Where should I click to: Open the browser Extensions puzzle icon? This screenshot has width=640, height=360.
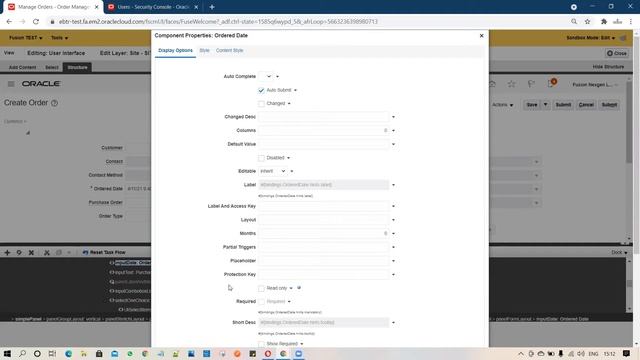[x=604, y=22]
